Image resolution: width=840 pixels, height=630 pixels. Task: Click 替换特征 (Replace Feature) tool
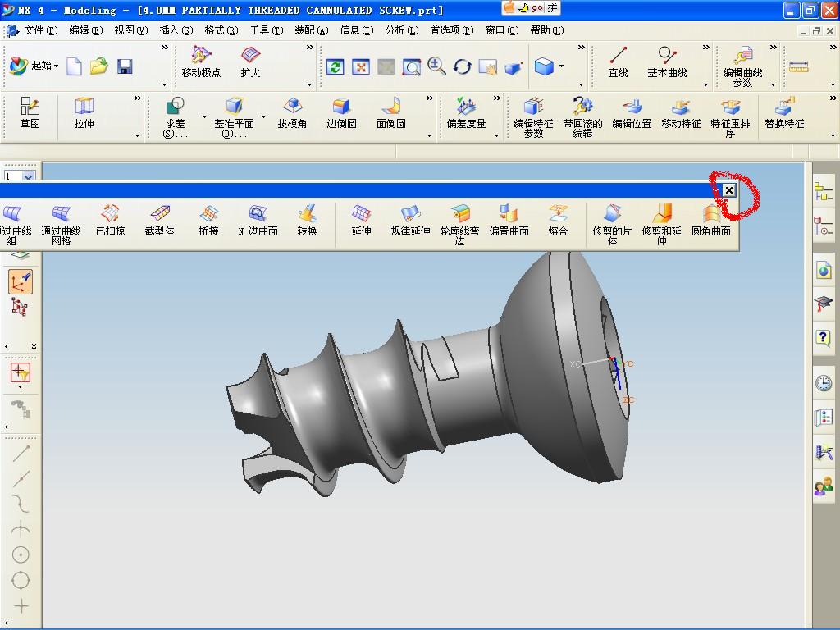[784, 112]
